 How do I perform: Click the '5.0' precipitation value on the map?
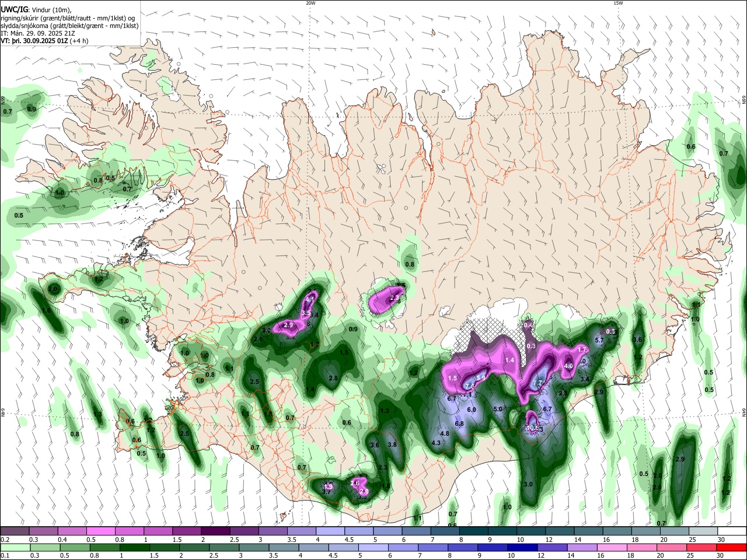pos(498,409)
